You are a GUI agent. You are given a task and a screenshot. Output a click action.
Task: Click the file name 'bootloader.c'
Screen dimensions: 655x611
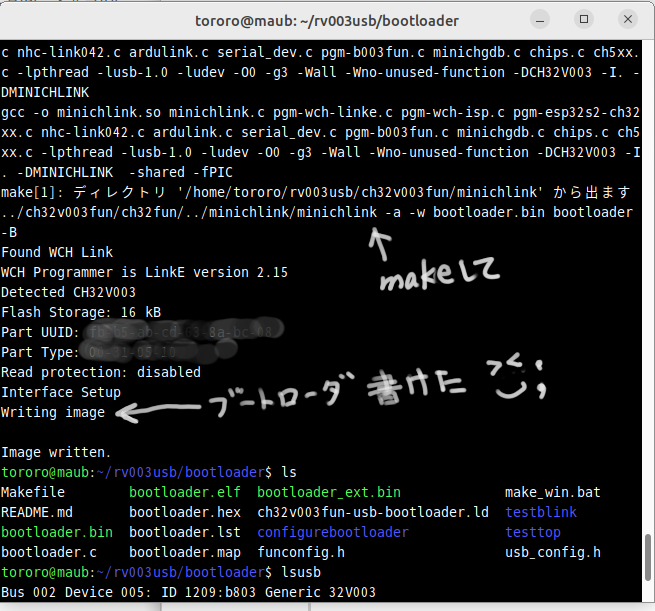click(49, 552)
